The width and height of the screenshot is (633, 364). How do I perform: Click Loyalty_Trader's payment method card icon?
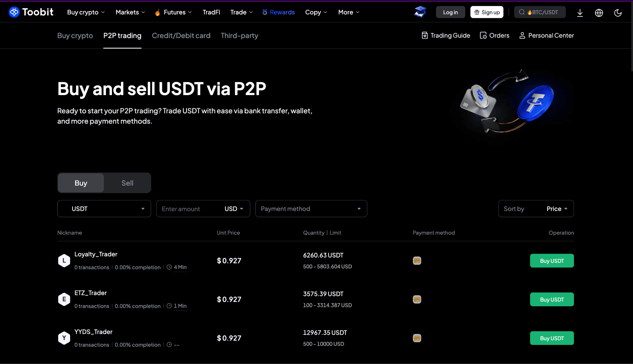click(417, 261)
